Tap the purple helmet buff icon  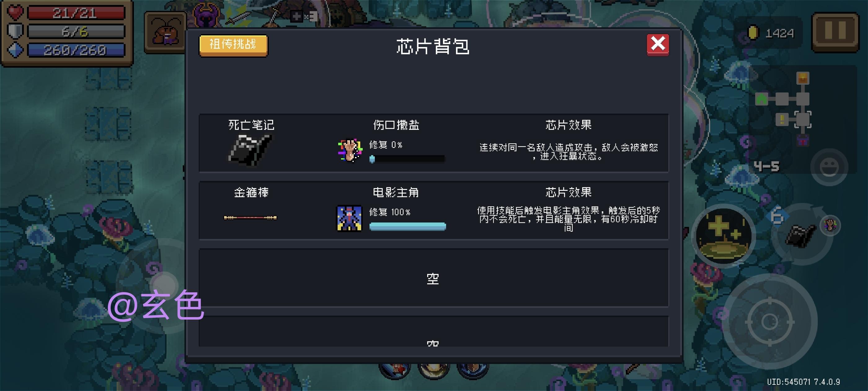206,15
